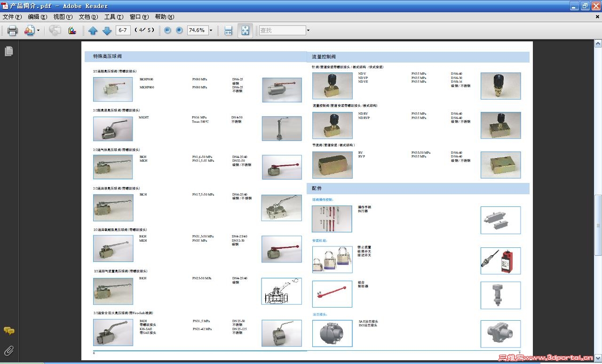
Task: Print the document using the printer icon
Action: (x=12, y=31)
